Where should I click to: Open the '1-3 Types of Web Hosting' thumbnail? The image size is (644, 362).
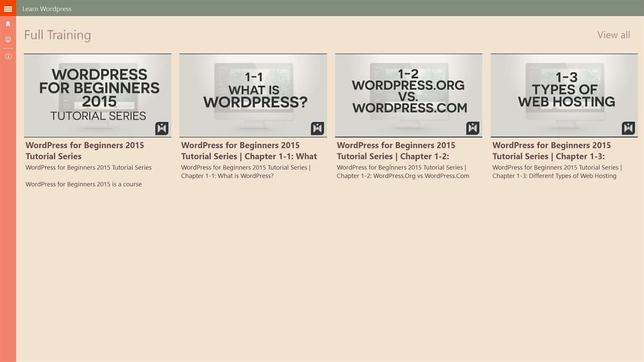pos(564,95)
